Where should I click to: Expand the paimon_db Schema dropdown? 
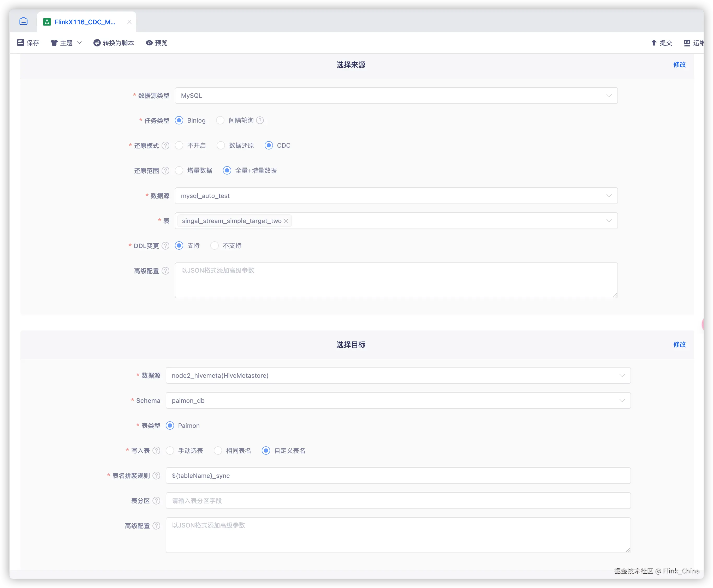click(398, 401)
